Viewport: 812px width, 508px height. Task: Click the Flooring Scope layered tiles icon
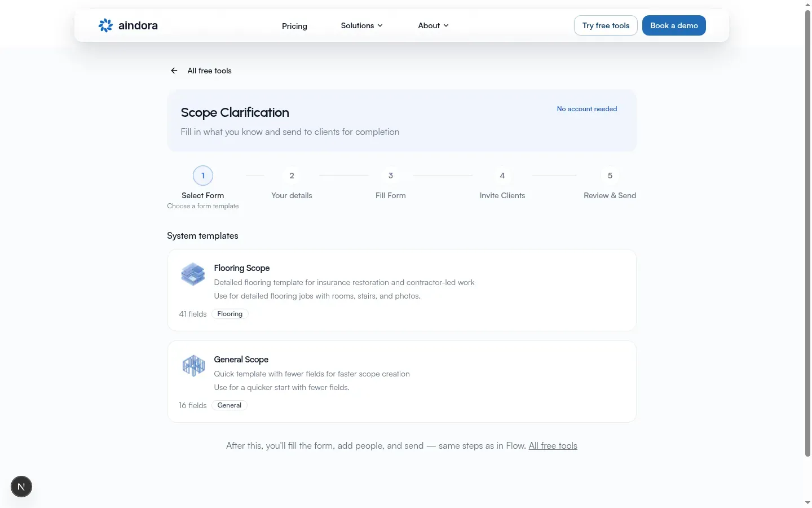(193, 274)
